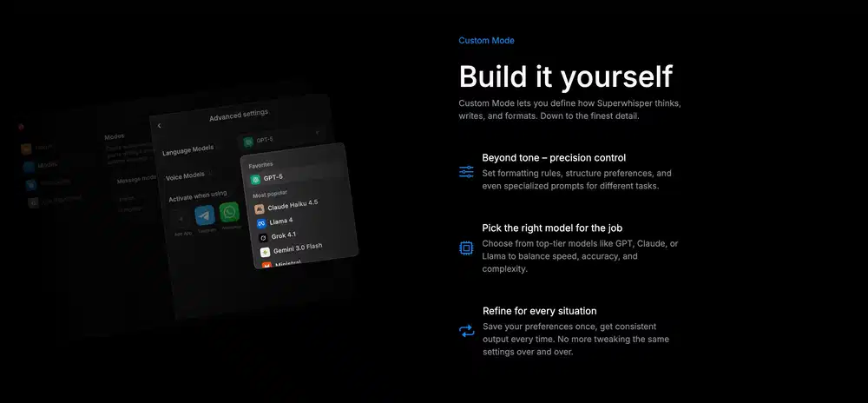Click the WhatsApp app icon

(x=229, y=212)
